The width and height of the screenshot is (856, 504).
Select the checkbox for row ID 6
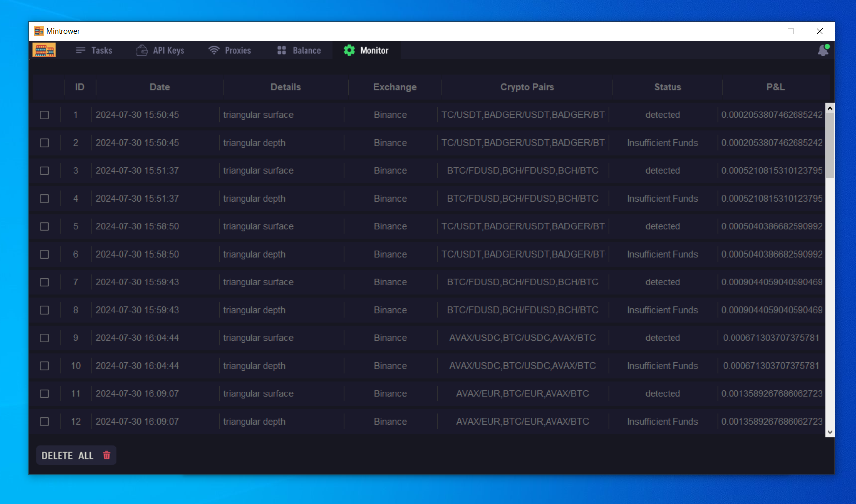45,254
